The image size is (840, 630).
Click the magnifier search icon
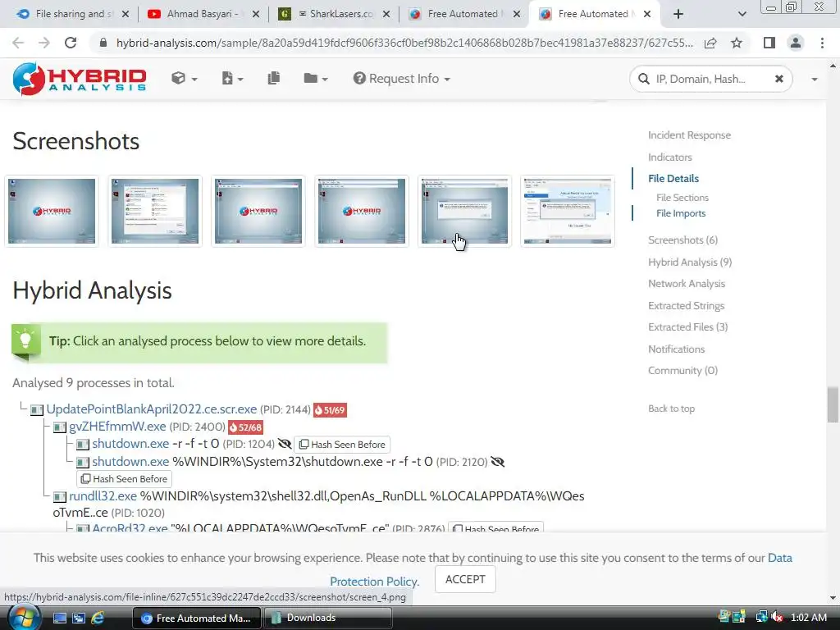(643, 80)
